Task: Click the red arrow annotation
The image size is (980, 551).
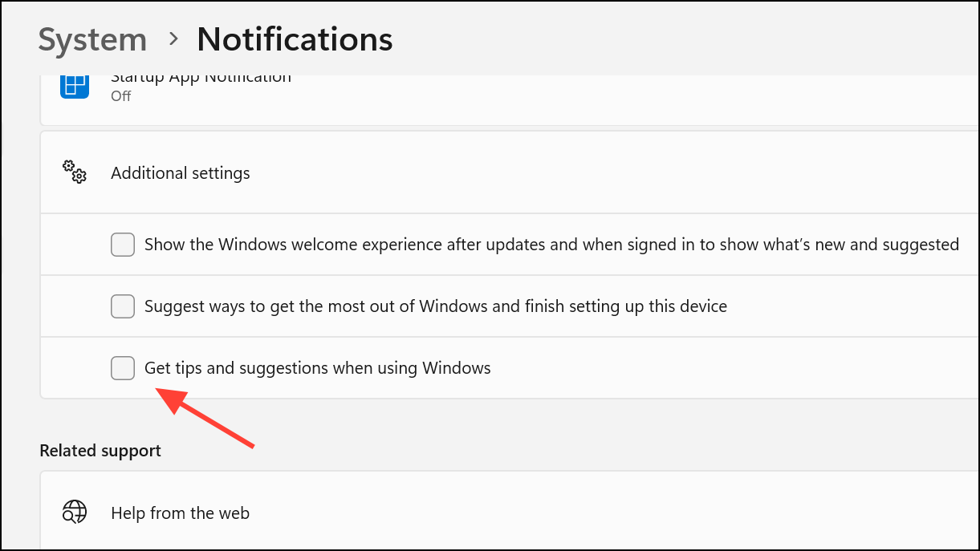Action: 204,417
